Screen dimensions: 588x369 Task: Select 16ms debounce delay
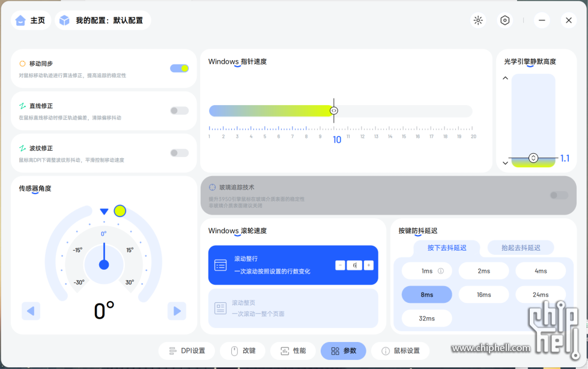483,294
